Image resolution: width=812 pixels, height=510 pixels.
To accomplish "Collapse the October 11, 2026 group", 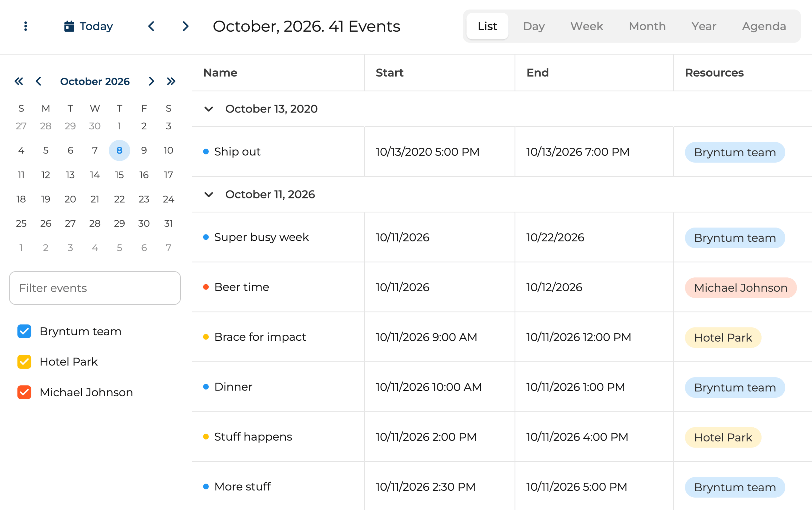I will [x=209, y=195].
